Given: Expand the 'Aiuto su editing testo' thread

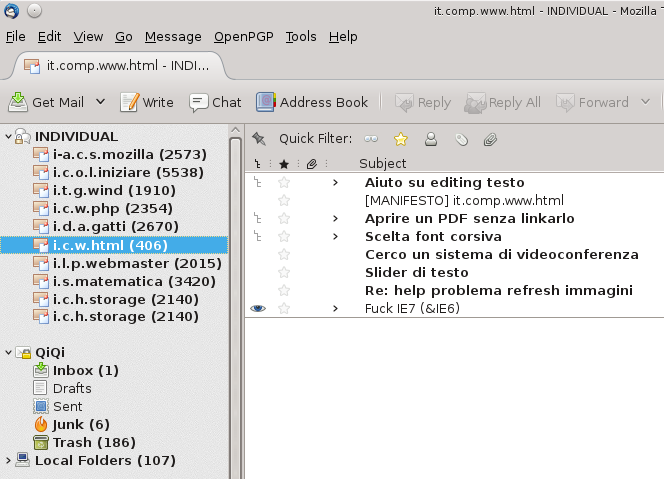Looking at the screenshot, I should [x=335, y=183].
